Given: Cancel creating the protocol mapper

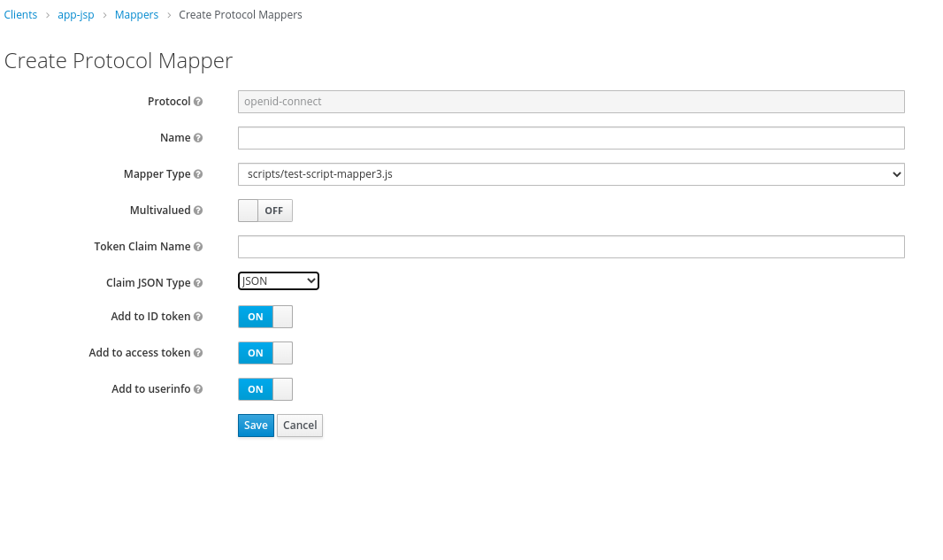Looking at the screenshot, I should click(299, 425).
